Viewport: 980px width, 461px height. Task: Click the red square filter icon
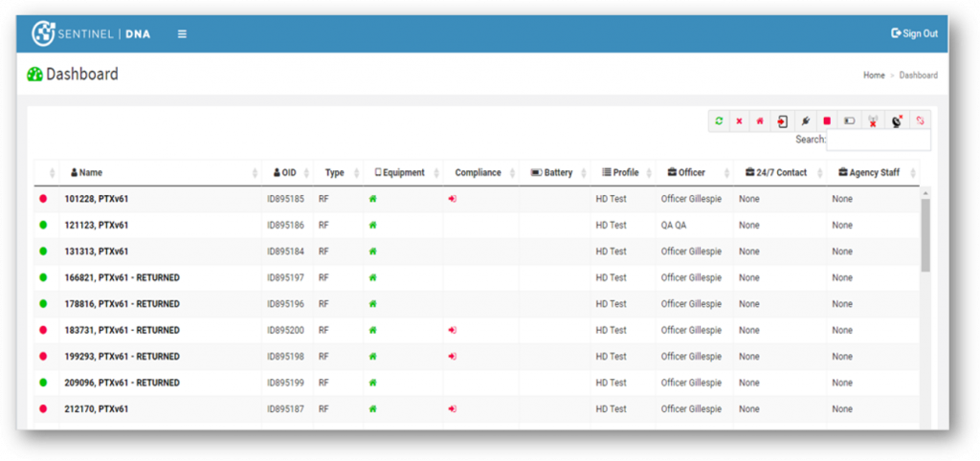pyautogui.click(x=827, y=121)
